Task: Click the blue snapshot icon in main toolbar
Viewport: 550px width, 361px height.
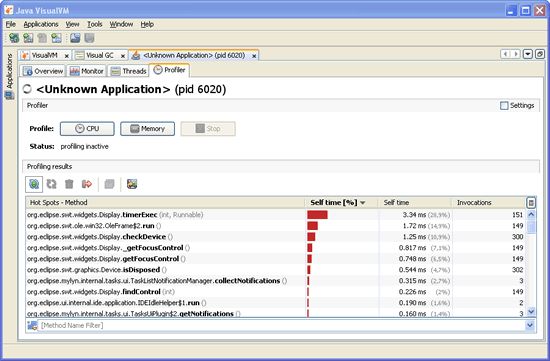Action: click(x=75, y=38)
